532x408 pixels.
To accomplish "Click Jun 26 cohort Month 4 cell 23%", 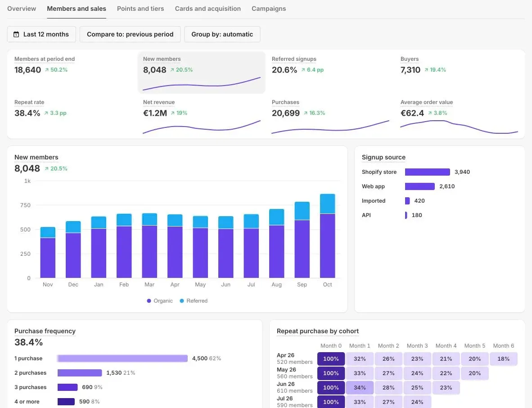I will pos(446,388).
